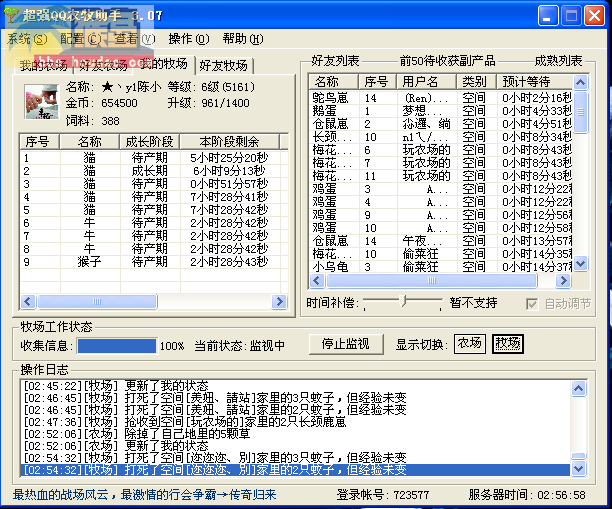Sort my ranch list by 成长阶段 column
612x509 pixels.
point(149,141)
